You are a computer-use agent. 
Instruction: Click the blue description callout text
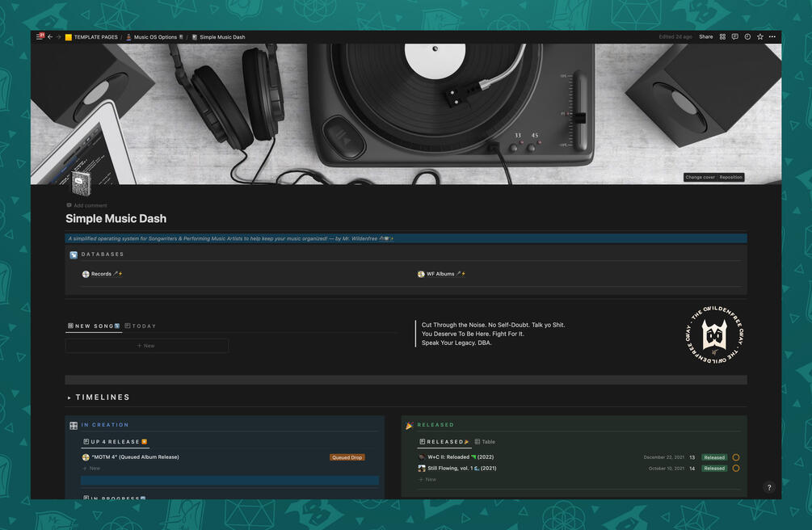pyautogui.click(x=230, y=239)
